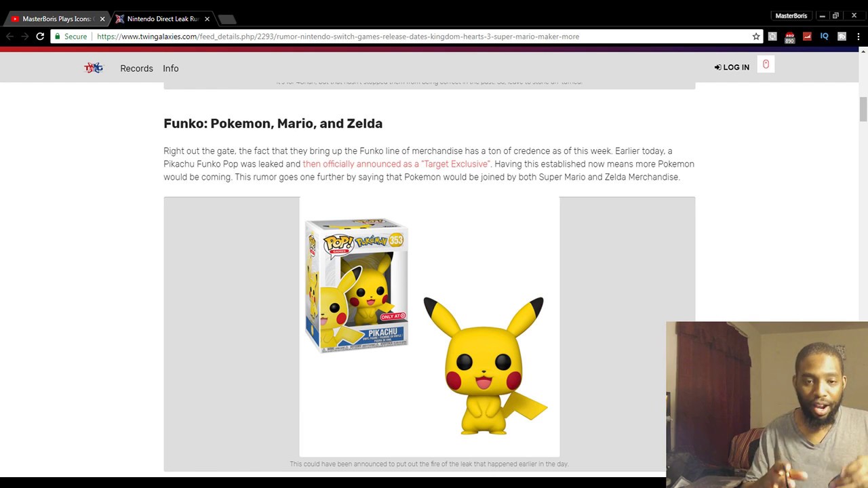Follow the 'then officially announced' Target Exclusive link
This screenshot has width=868, height=488.
tap(397, 164)
